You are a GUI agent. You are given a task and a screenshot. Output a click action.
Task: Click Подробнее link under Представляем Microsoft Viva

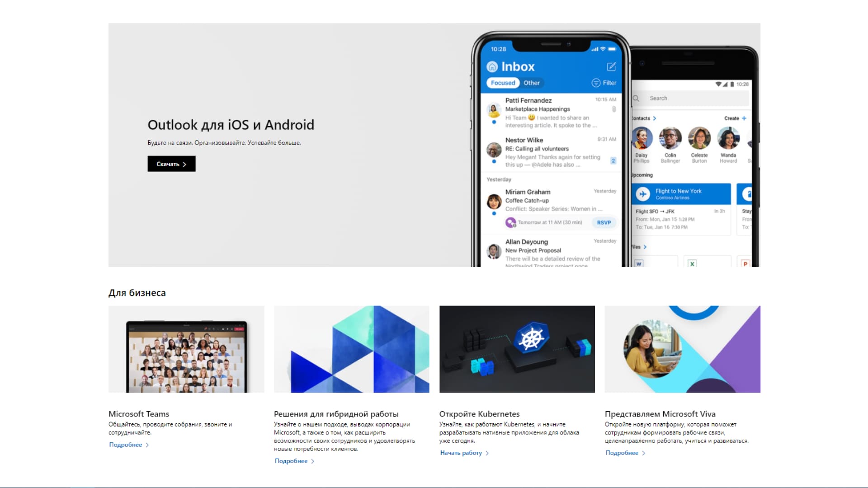(626, 453)
